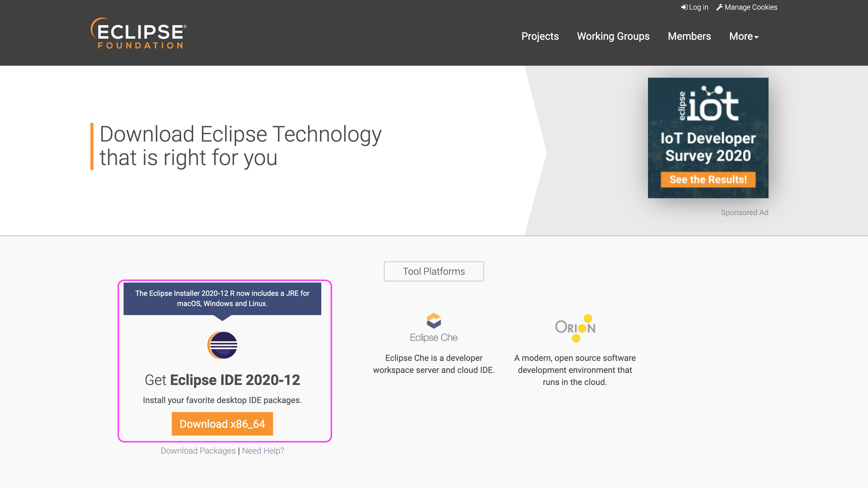Open the Projects menu item

pyautogui.click(x=540, y=36)
